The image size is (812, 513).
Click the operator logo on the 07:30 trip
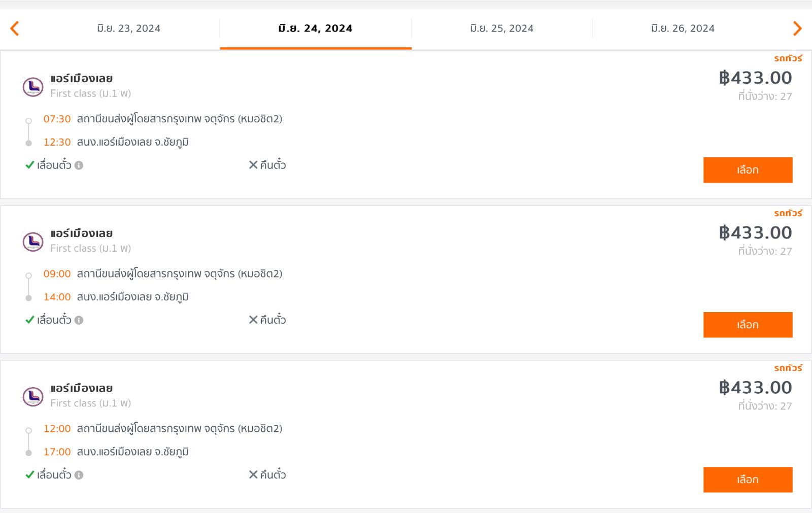[x=33, y=87]
